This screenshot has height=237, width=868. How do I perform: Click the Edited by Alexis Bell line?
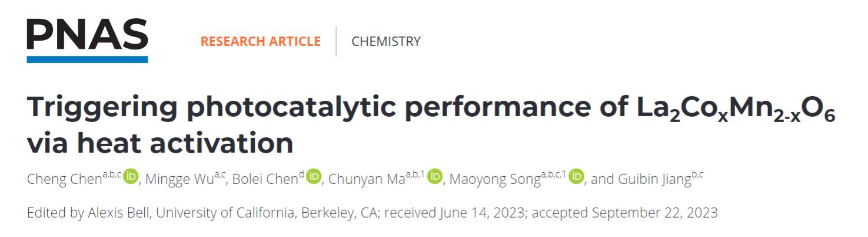click(x=373, y=212)
